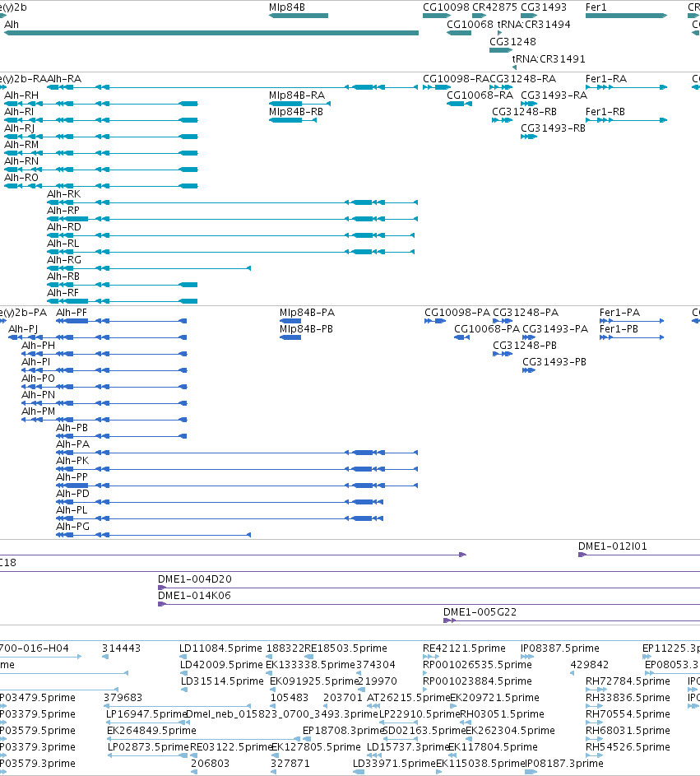Click the Fer1-RA transcript label
Screen dimensions: 700x776
[x=606, y=79]
